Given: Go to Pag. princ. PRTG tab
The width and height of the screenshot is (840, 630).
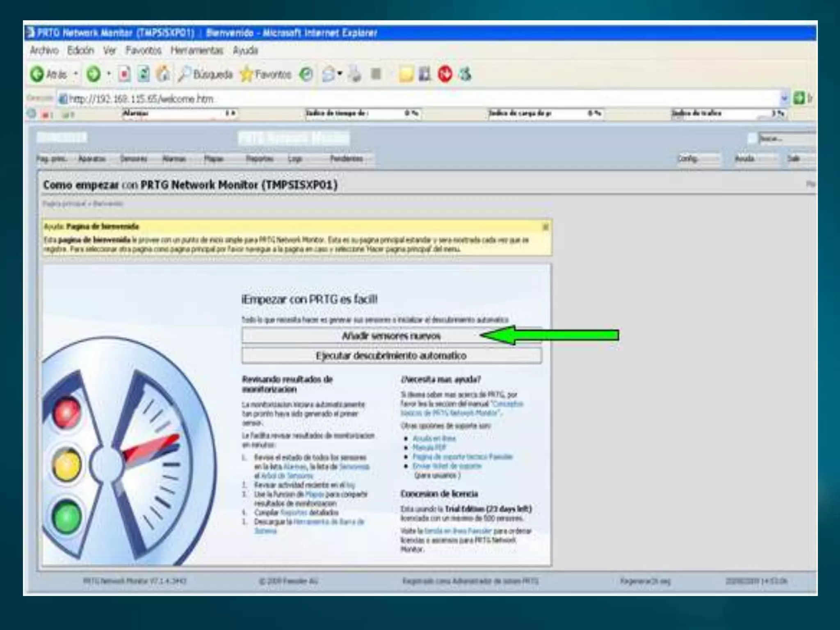Looking at the screenshot, I should pyautogui.click(x=52, y=159).
